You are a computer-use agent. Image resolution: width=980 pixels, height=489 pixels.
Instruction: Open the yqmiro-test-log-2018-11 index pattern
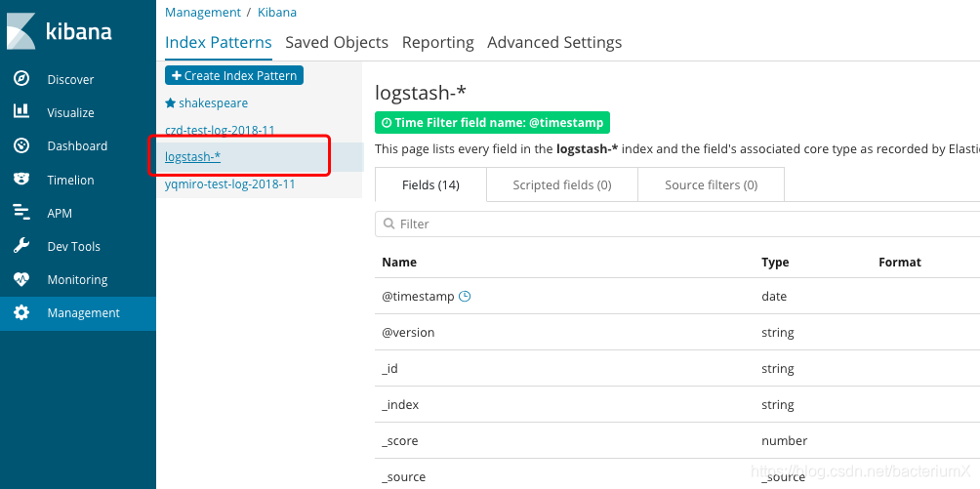230,184
